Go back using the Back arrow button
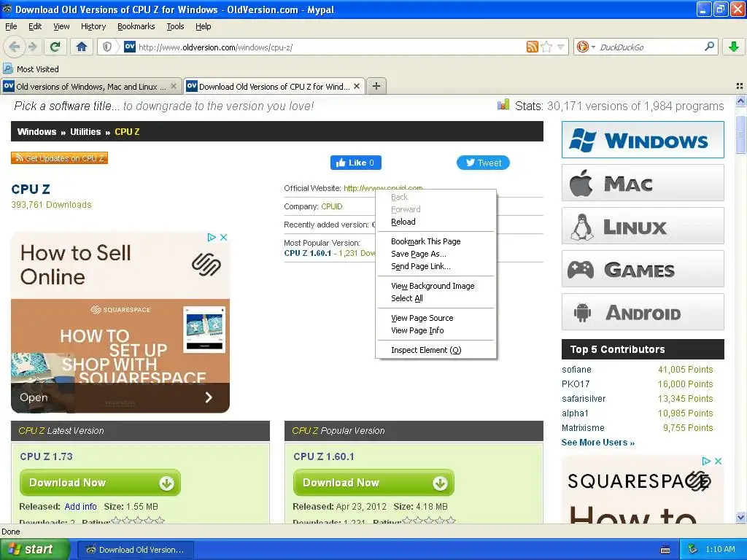 (15, 47)
